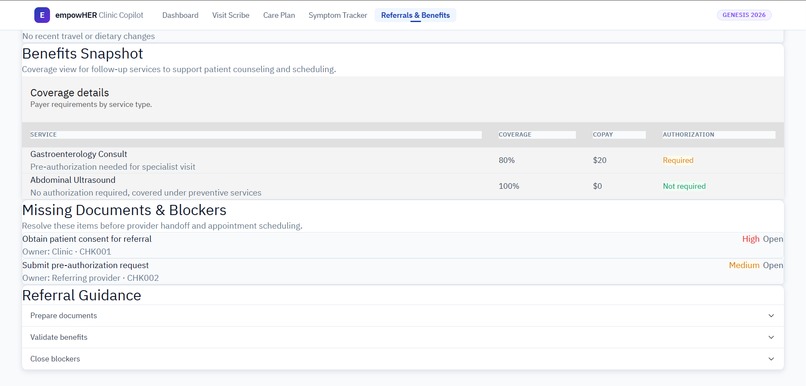This screenshot has width=806, height=386.
Task: Open the Dashboard tab
Action: pos(180,15)
